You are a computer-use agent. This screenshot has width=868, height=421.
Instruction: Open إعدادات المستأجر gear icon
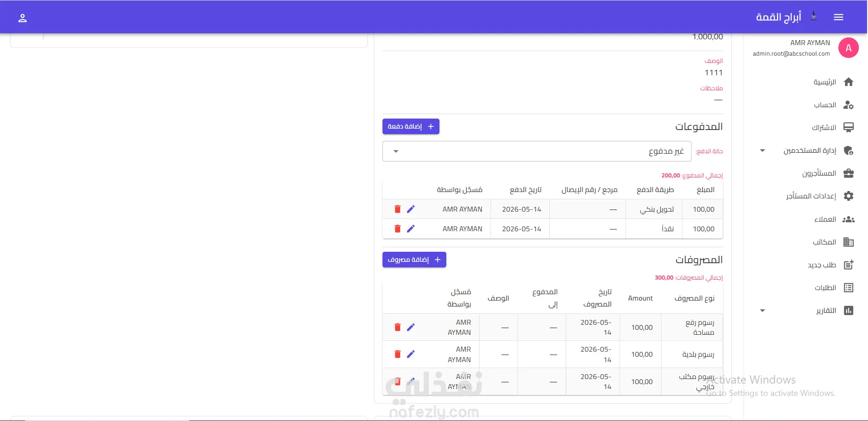(848, 196)
